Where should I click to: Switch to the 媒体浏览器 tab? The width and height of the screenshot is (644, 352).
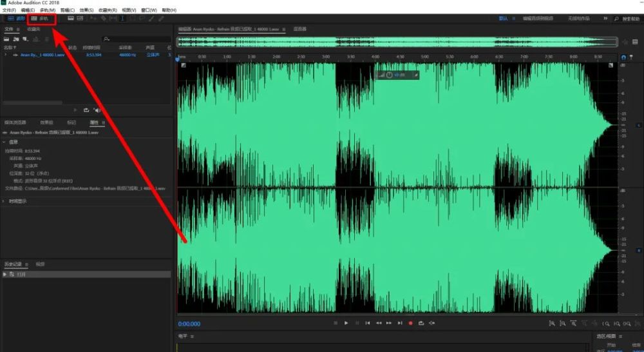click(x=15, y=122)
